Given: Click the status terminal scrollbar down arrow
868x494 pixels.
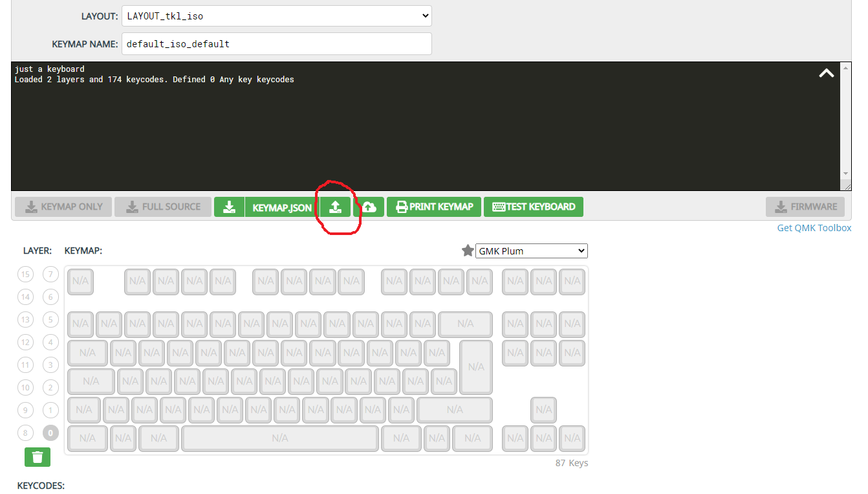Looking at the screenshot, I should click(846, 174).
